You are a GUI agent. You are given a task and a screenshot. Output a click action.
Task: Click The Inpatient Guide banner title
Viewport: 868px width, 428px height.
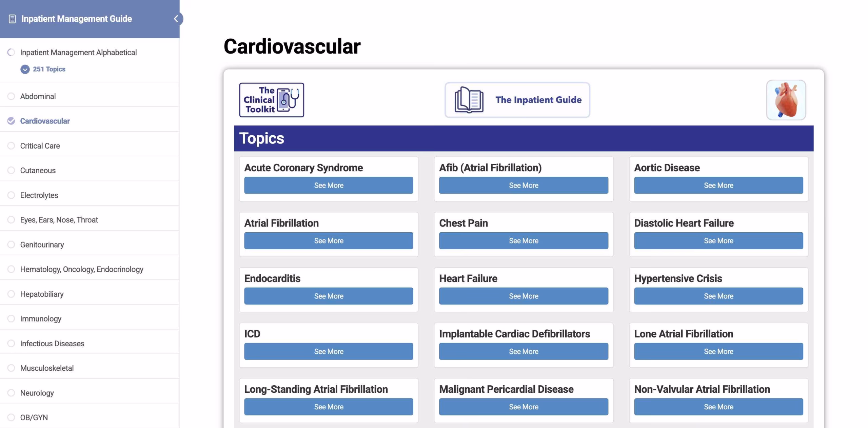[538, 100]
